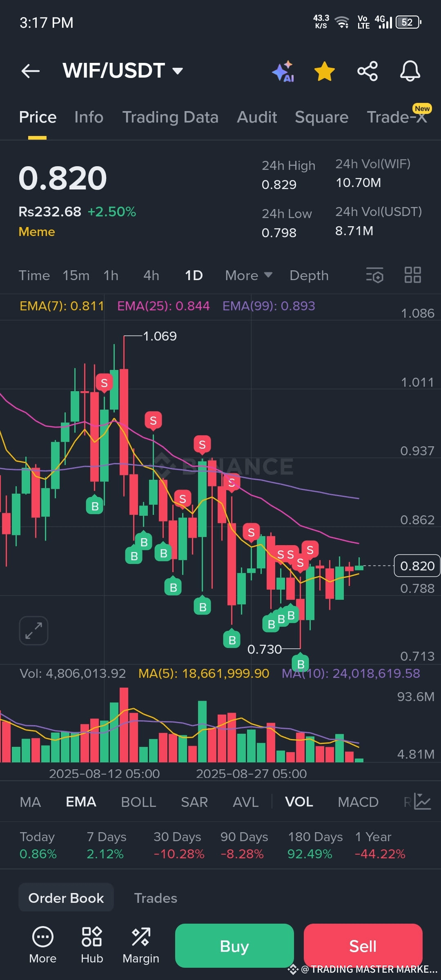Tap the battery indicator in status bar
Image resolution: width=441 pixels, height=980 pixels.
tap(409, 22)
